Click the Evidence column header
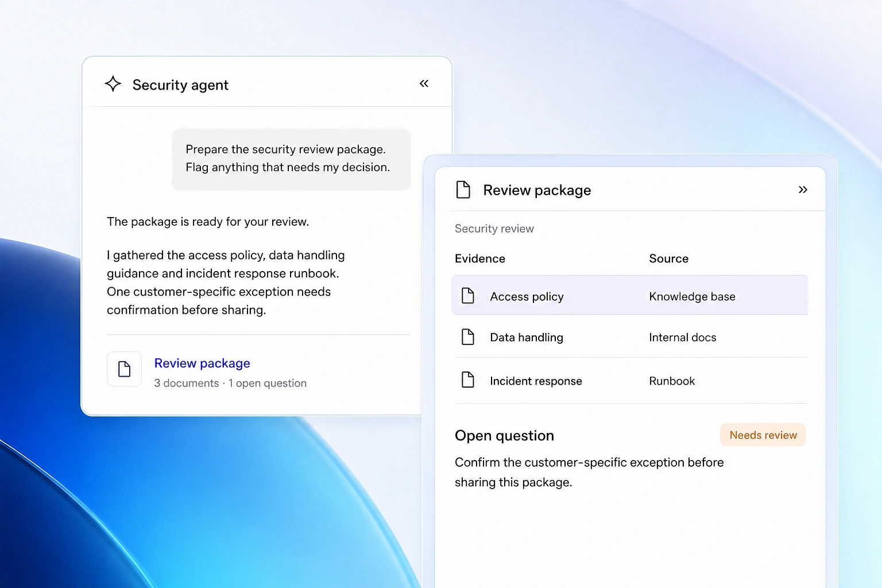This screenshot has height=588, width=882. (x=480, y=258)
